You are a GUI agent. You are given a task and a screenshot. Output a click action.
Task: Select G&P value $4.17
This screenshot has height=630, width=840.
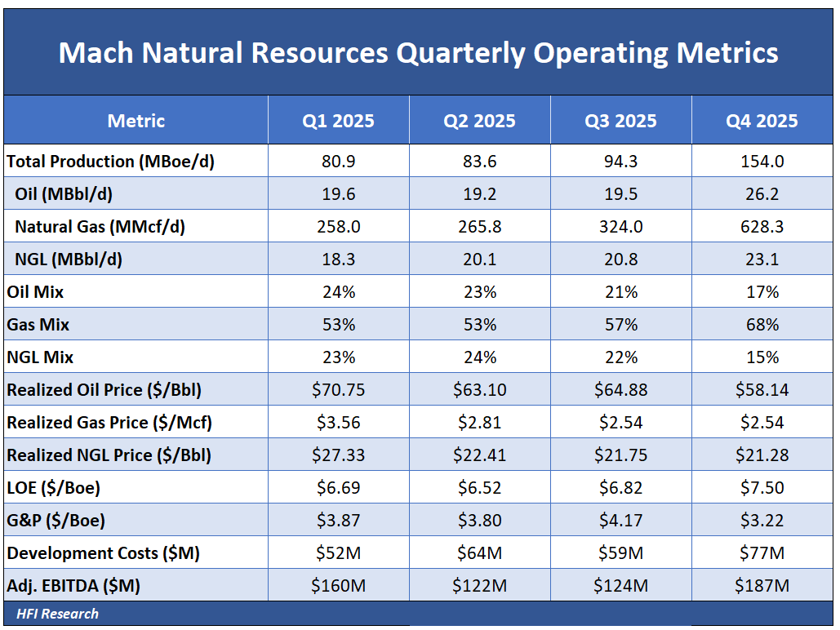pos(620,521)
